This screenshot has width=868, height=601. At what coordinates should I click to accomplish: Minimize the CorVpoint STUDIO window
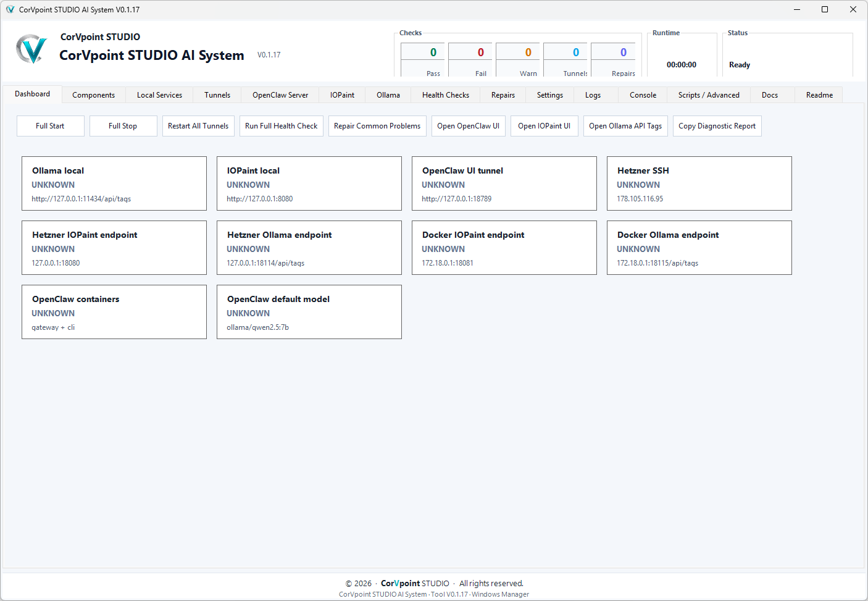point(796,9)
